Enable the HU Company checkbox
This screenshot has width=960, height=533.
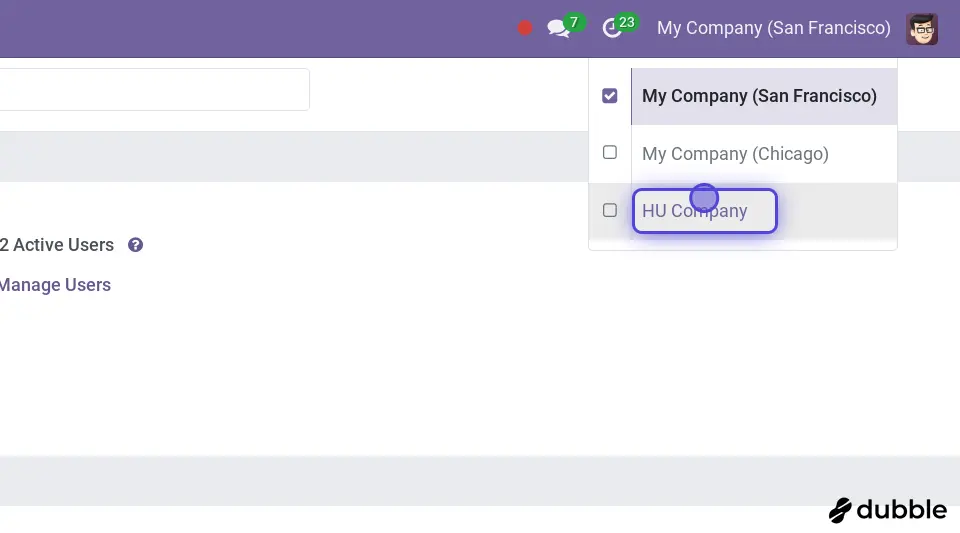click(x=610, y=210)
